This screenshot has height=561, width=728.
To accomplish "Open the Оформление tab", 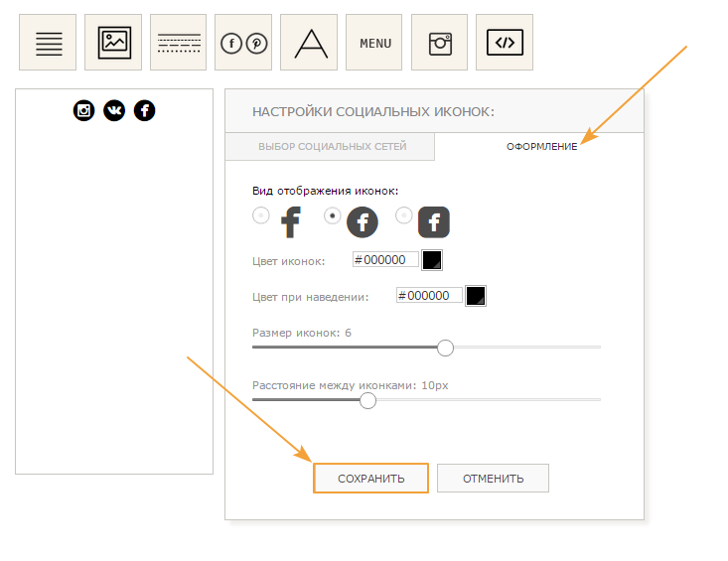I will [x=541, y=147].
